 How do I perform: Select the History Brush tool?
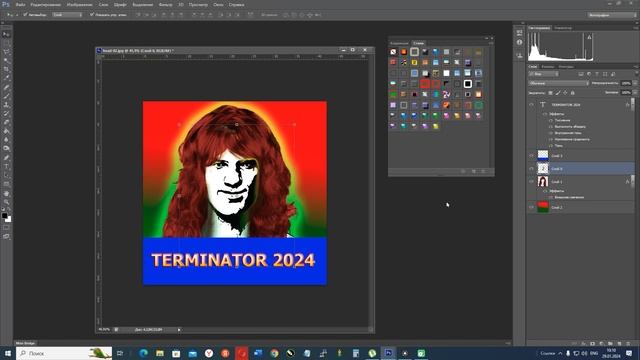pyautogui.click(x=6, y=113)
